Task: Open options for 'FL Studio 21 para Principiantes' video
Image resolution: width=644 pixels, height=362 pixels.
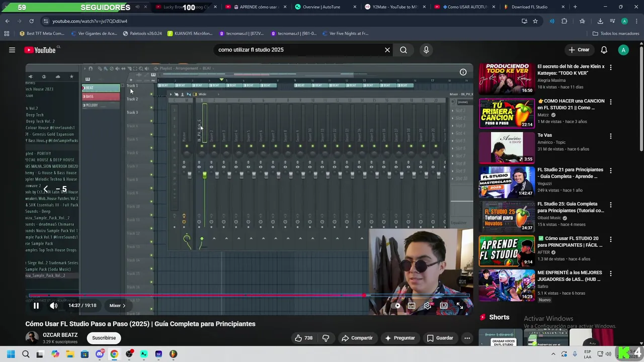Action: (611, 170)
